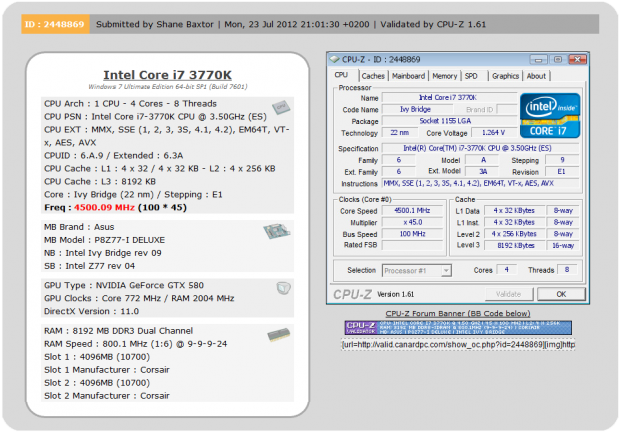Click the CPU Cache L3 8192 KB line
This screenshot has width=620, height=433.
pyautogui.click(x=100, y=182)
